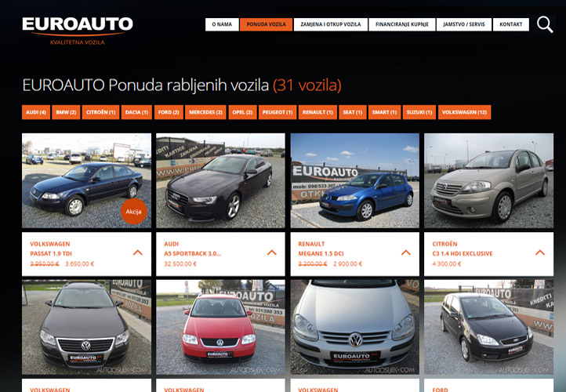Go to FINANCIRANJE KUPNJE page
The height and width of the screenshot is (392, 566).
[x=401, y=24]
